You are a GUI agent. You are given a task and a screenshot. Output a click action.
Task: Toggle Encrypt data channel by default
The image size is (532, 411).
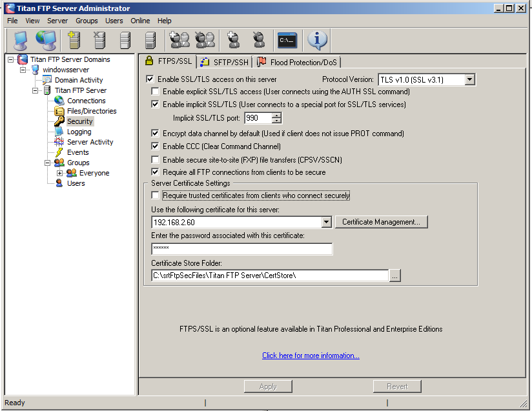coord(155,134)
